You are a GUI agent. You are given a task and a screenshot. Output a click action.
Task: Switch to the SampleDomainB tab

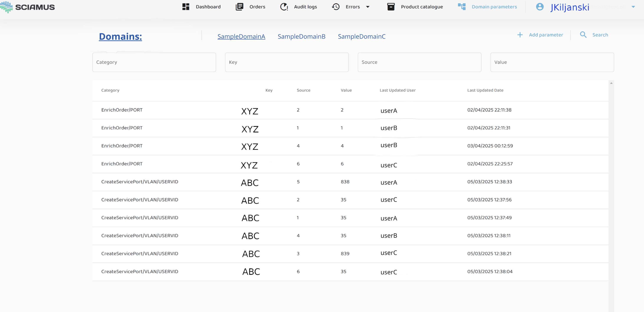point(301,37)
